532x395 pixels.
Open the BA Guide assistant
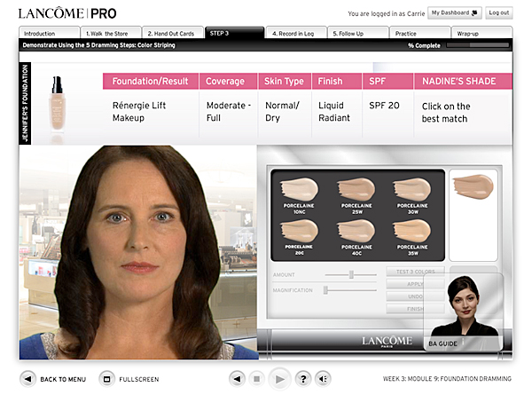(x=464, y=312)
